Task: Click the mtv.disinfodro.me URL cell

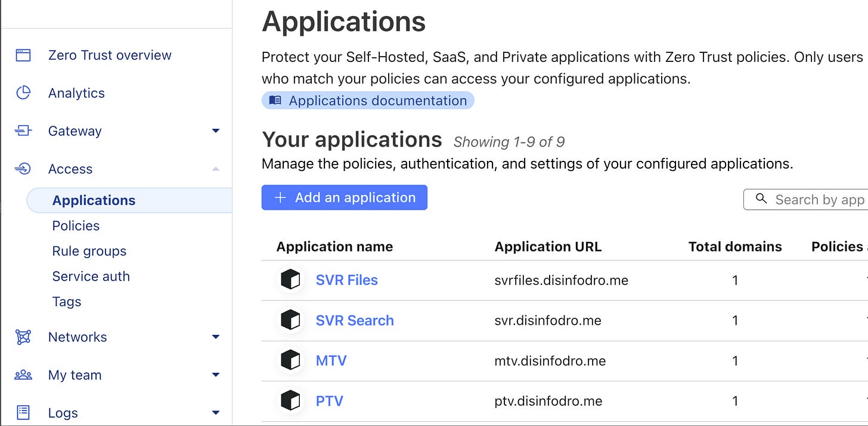Action: click(x=550, y=360)
